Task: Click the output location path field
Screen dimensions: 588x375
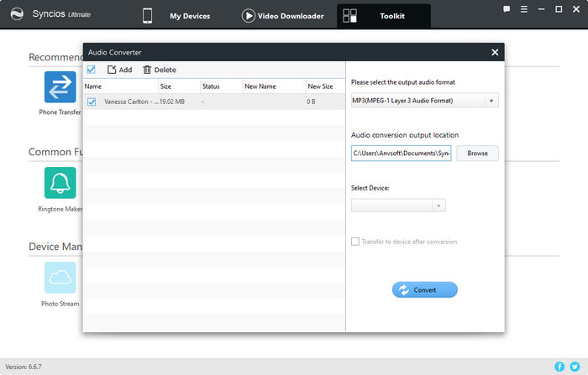Action: click(401, 154)
